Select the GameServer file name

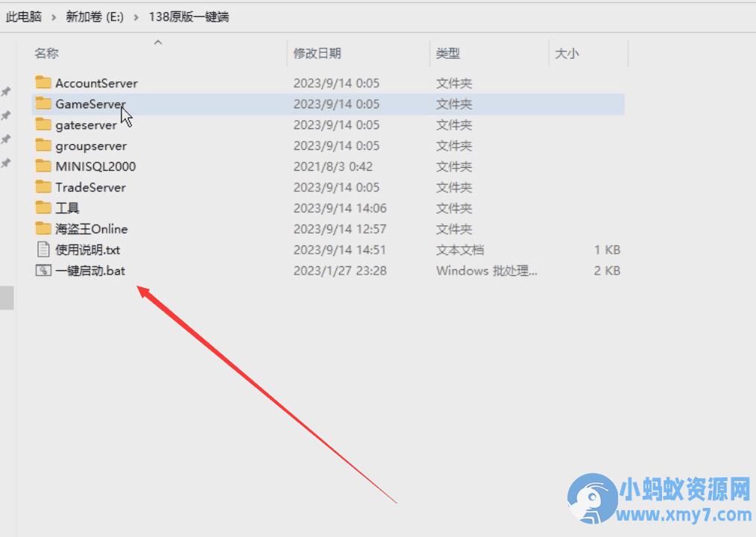point(90,104)
